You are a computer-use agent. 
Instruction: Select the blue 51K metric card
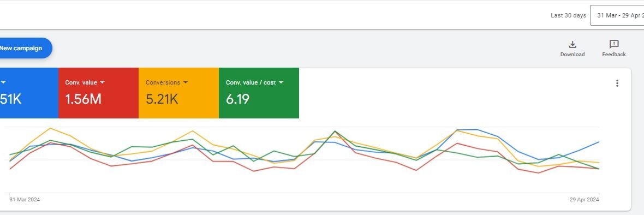[x=29, y=93]
